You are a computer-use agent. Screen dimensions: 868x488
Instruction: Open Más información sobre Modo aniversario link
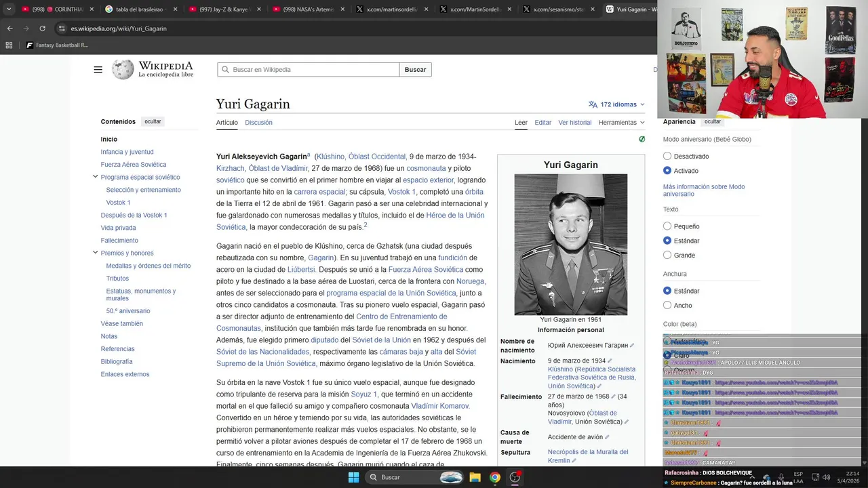(x=704, y=190)
